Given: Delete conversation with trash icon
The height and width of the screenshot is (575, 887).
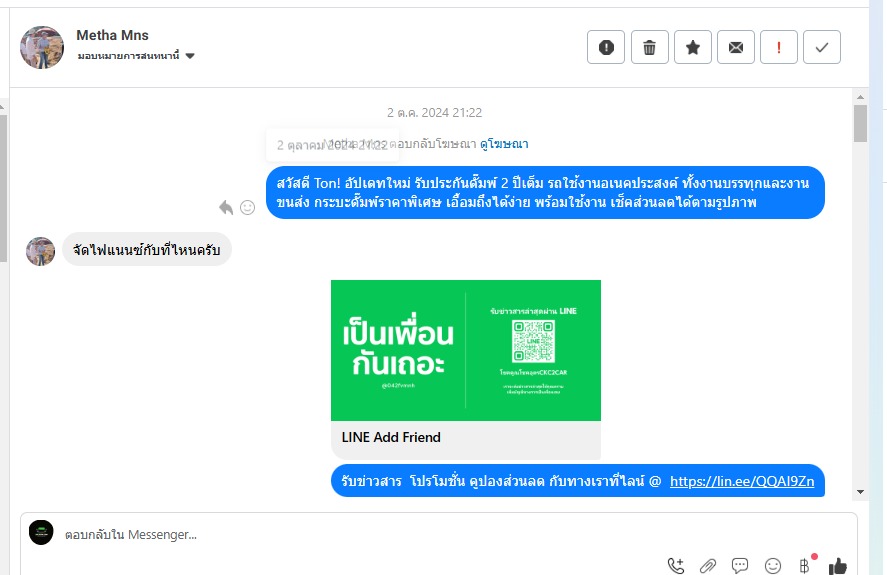Looking at the screenshot, I should tap(649, 48).
